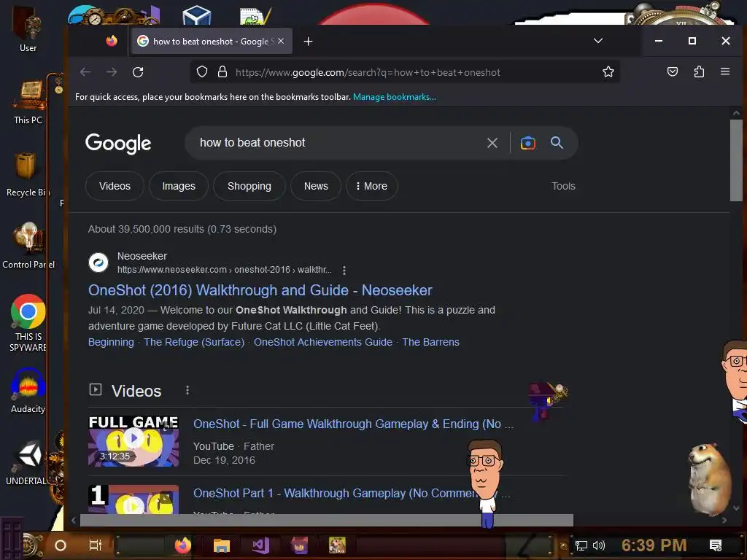The width and height of the screenshot is (747, 560).
Task: Open the OneShot Achievements Guide sitelink
Action: pos(323,342)
